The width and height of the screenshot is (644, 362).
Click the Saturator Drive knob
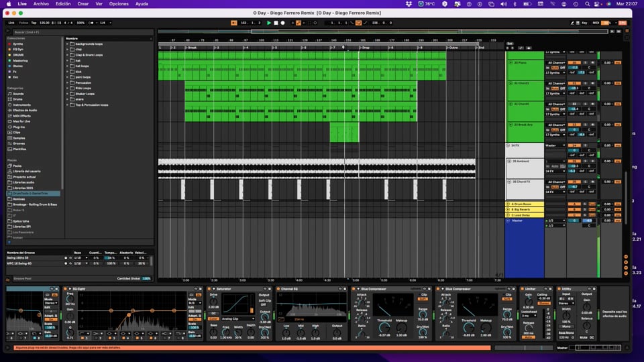coord(213,302)
